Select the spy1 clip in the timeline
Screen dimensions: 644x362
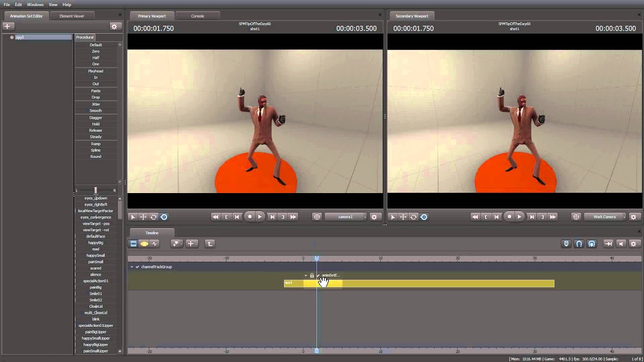coord(419,284)
